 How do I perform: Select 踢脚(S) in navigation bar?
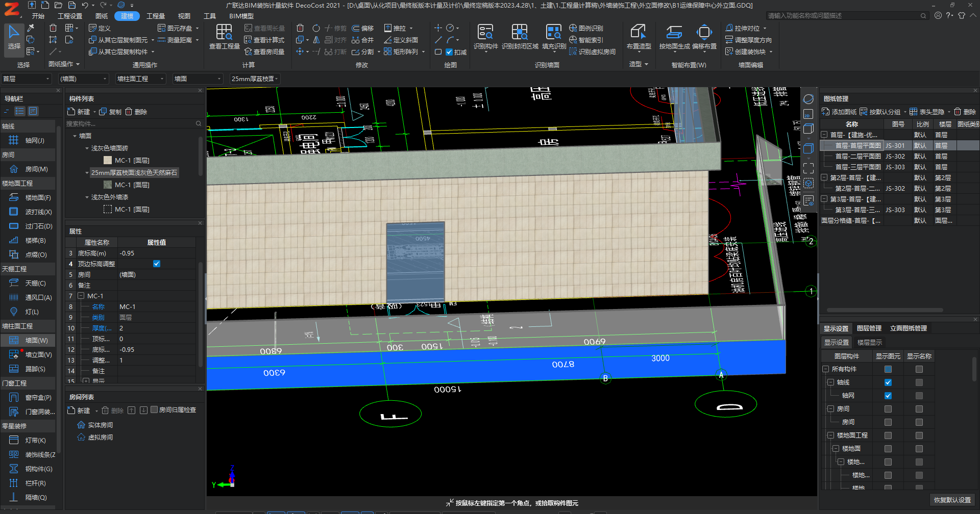pos(29,369)
